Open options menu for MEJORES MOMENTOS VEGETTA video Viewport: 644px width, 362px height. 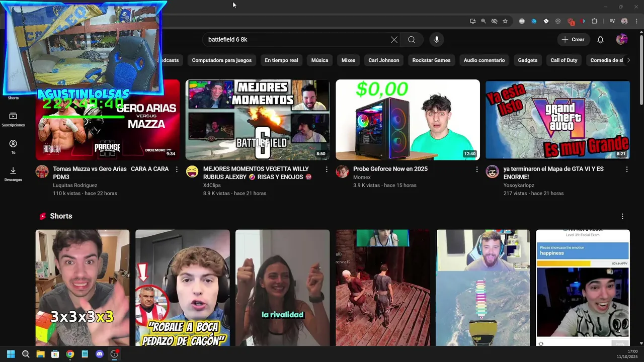327,170
